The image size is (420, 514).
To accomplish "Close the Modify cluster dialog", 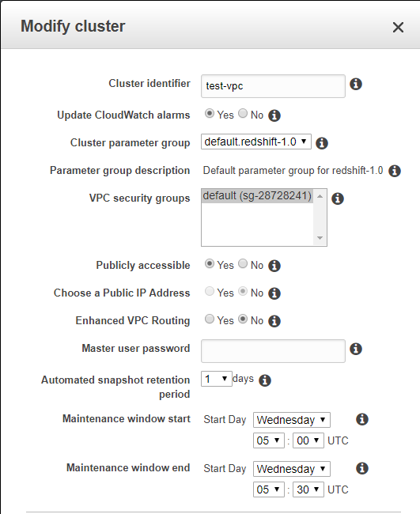I will click(x=398, y=27).
